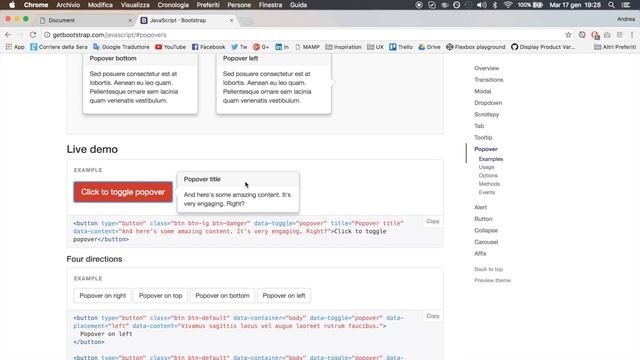Bookmark this page with the star icon
This screenshot has height=360, width=640.
568,35
